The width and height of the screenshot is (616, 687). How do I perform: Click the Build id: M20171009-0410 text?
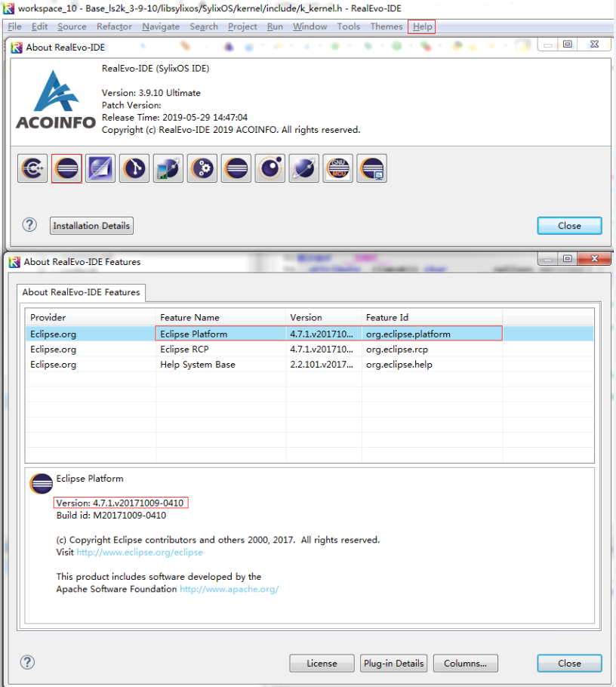[111, 515]
